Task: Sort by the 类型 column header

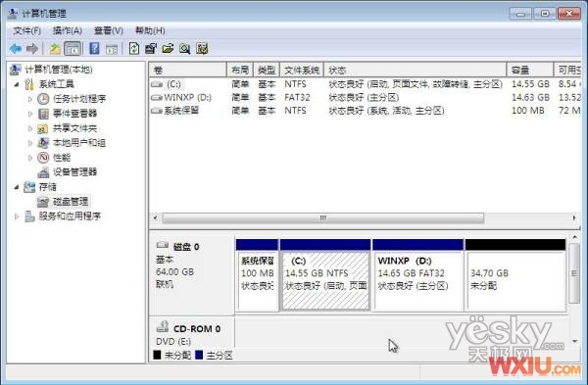Action: pyautogui.click(x=267, y=71)
